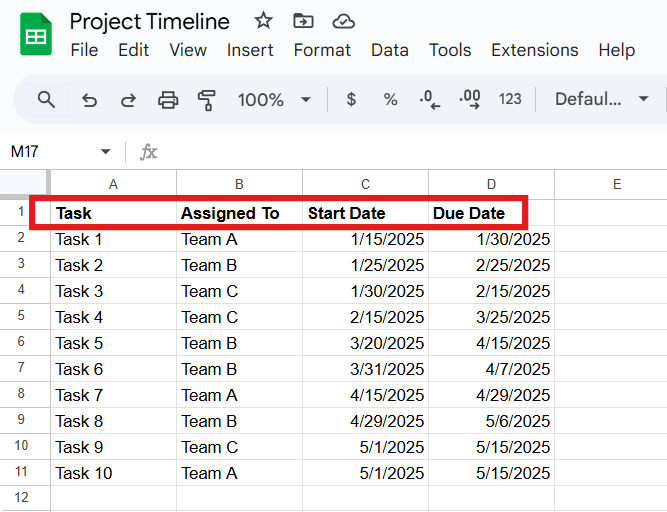Click the Google Sheets home logo

pyautogui.click(x=36, y=37)
